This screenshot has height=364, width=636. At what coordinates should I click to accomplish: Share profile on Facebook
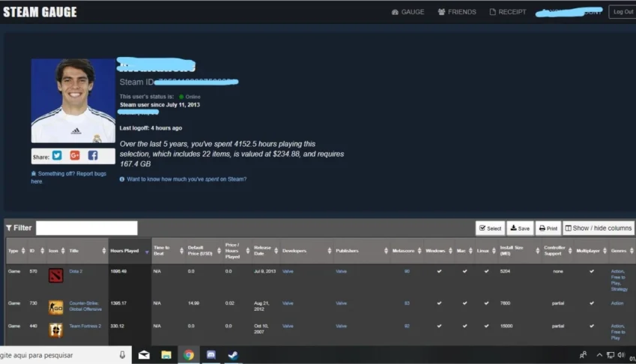coord(93,156)
